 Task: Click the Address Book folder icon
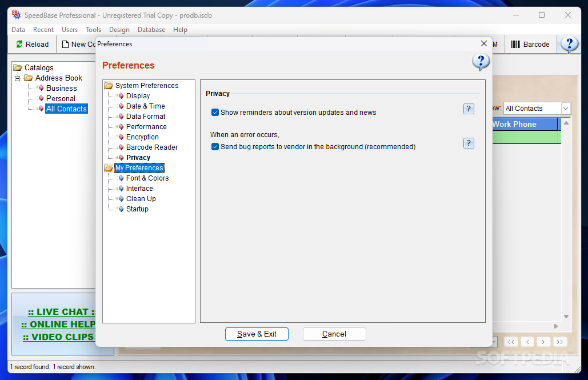[29, 78]
